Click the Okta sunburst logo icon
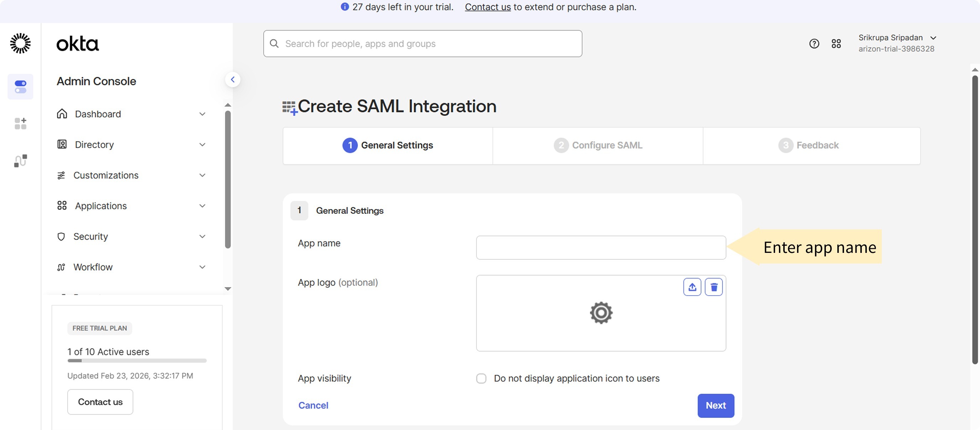 [20, 43]
